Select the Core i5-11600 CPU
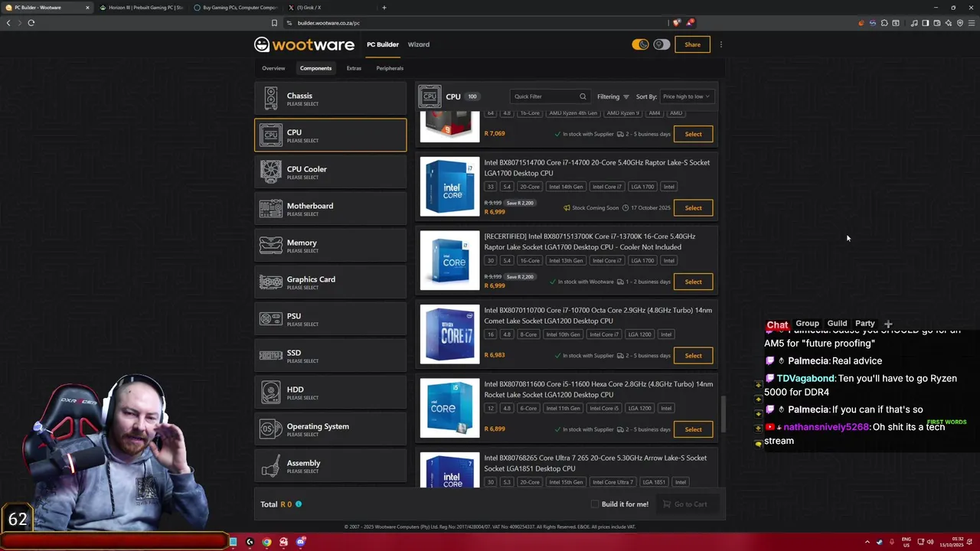This screenshot has width=980, height=551. point(693,429)
